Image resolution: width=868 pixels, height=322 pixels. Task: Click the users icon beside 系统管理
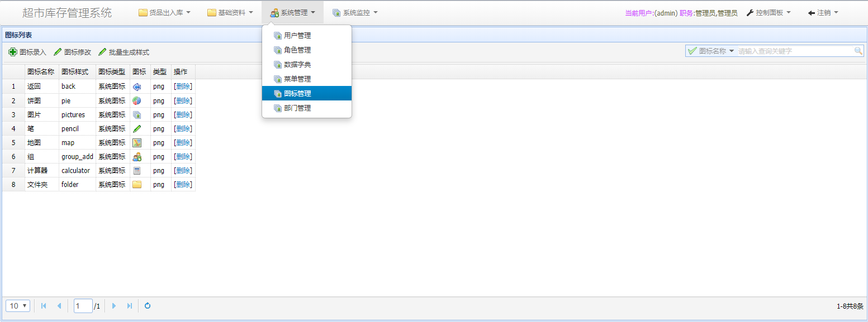274,12
